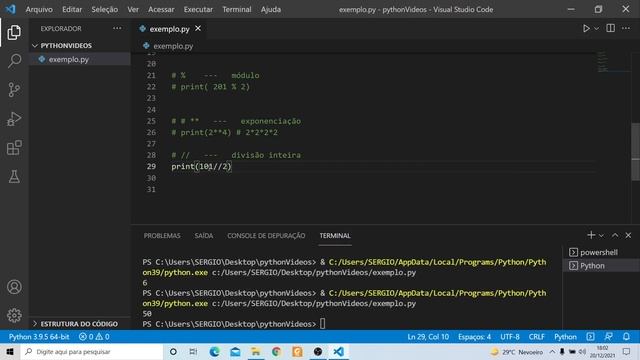The image size is (640, 360).
Task: Change indentation Espaços: 4 setting
Action: coord(474,337)
